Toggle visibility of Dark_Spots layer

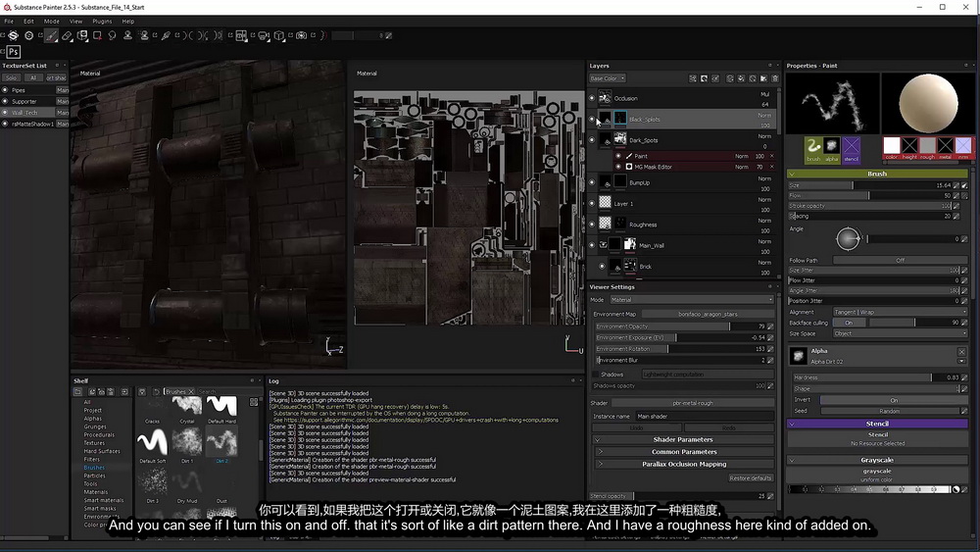click(592, 140)
